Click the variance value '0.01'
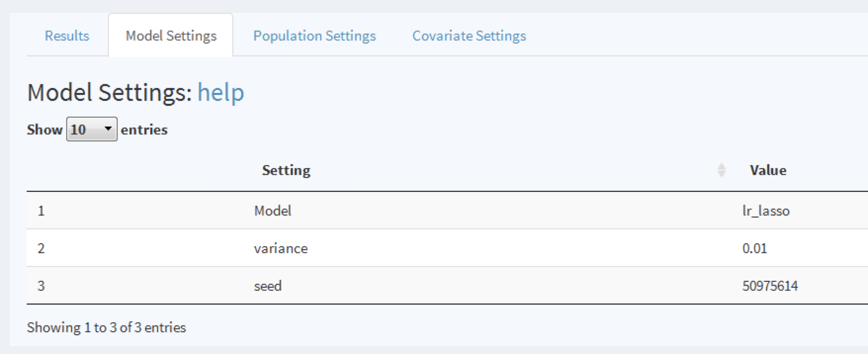Screen dimensions: 868x354 754,248
